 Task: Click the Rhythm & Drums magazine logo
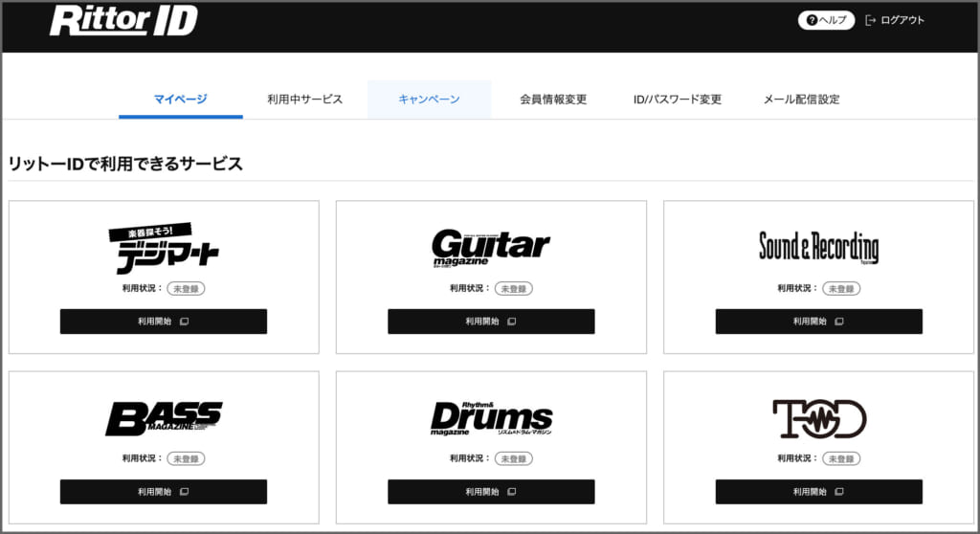[x=491, y=417]
